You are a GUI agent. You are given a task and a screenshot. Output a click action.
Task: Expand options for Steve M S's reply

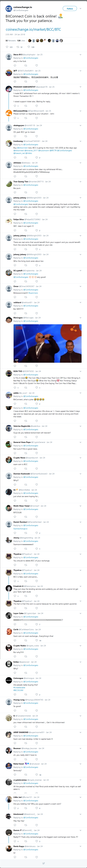80,55
